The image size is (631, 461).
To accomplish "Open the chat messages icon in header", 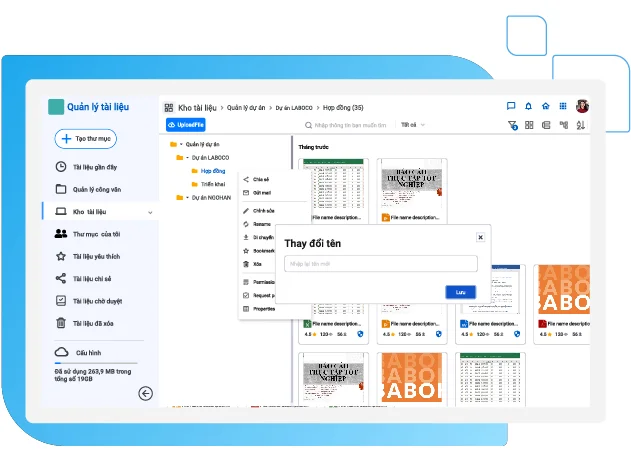I will click(511, 106).
